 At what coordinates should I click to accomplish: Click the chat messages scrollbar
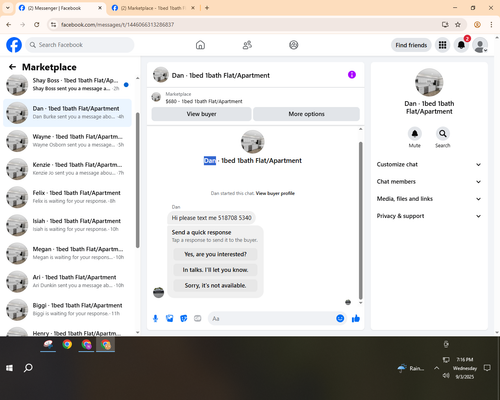point(360,220)
